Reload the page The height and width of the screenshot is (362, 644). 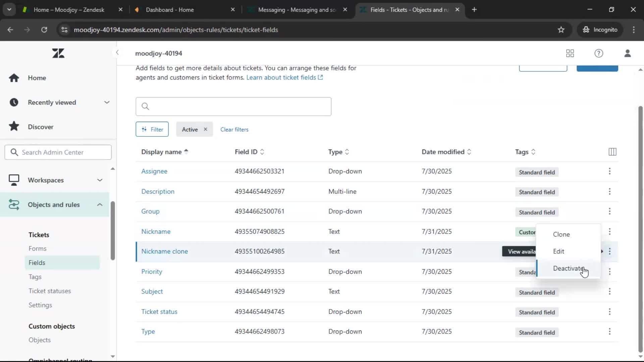[44, 30]
